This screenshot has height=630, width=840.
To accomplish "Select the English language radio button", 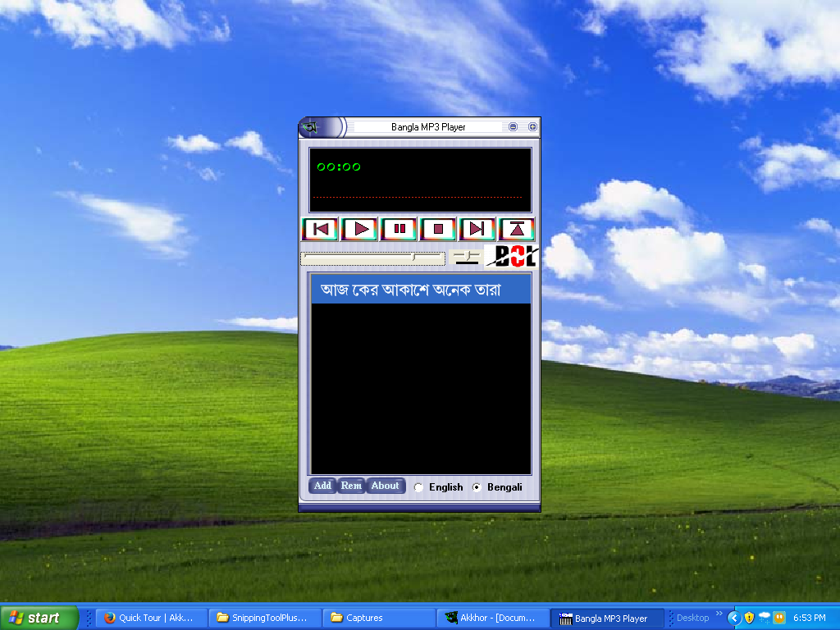I will pos(419,487).
